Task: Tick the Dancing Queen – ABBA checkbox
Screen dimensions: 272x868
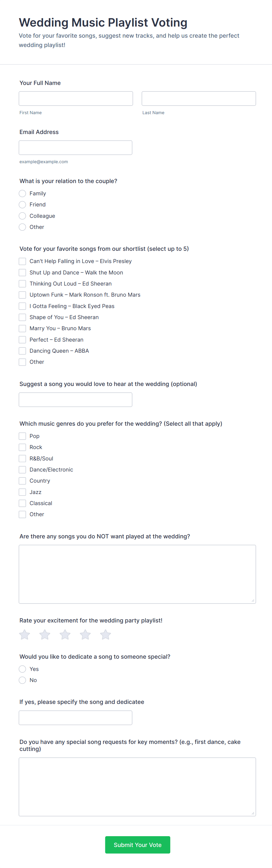Action: [22, 351]
